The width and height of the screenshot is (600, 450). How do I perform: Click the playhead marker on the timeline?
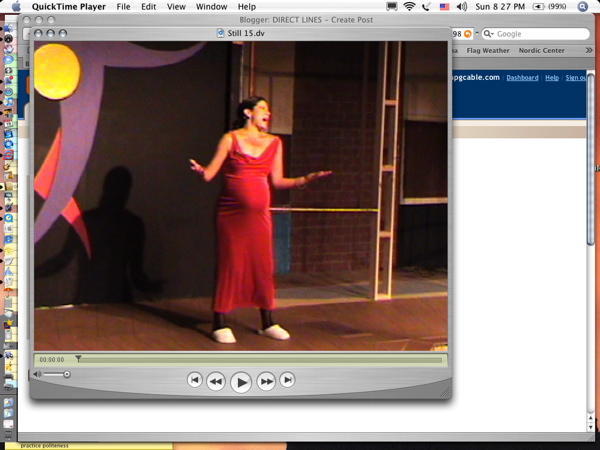[x=78, y=358]
